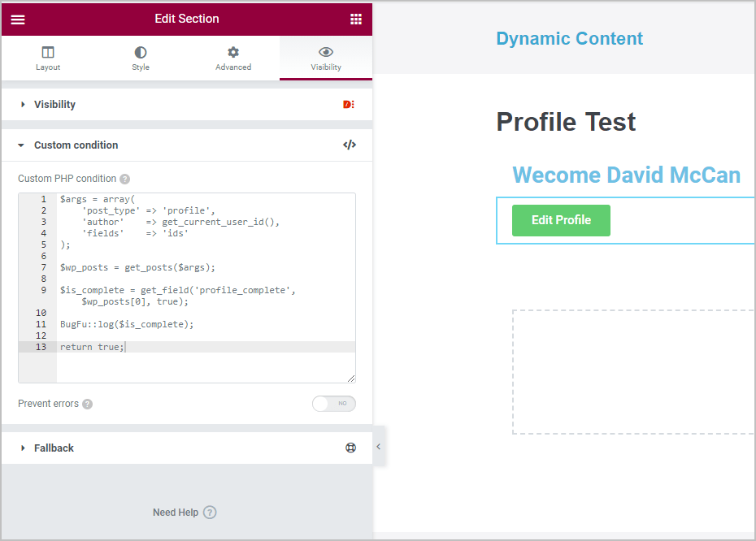This screenshot has height=541, width=756.
Task: Open help tooltip for Prevent errors
Action: (x=87, y=405)
